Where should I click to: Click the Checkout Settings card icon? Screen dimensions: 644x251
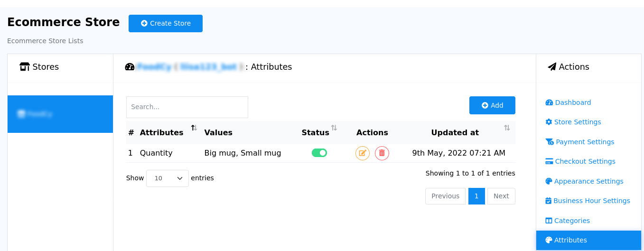point(549,161)
